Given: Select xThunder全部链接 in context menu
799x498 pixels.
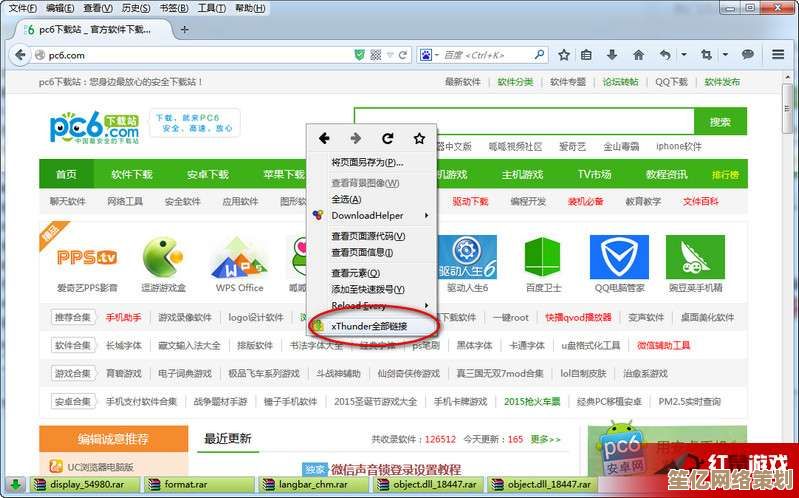Looking at the screenshot, I should pyautogui.click(x=369, y=326).
